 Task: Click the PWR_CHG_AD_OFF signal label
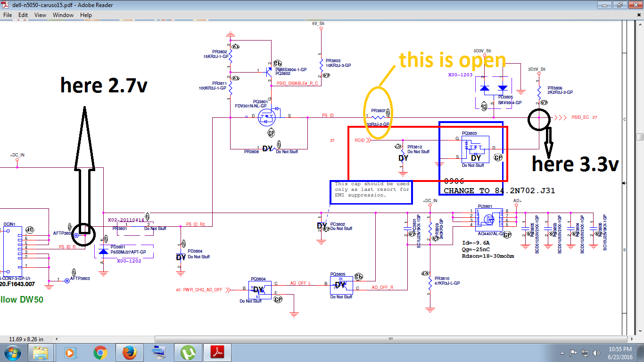click(x=202, y=289)
